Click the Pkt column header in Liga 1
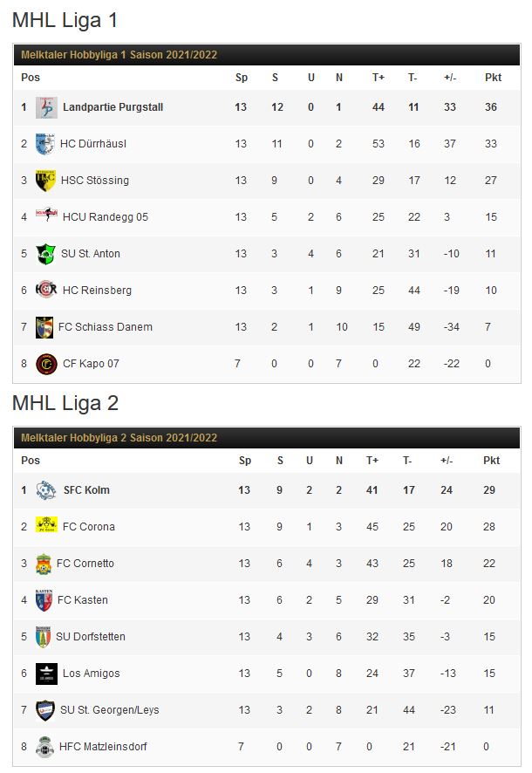Viewport: 532px width, 773px height. coord(493,78)
